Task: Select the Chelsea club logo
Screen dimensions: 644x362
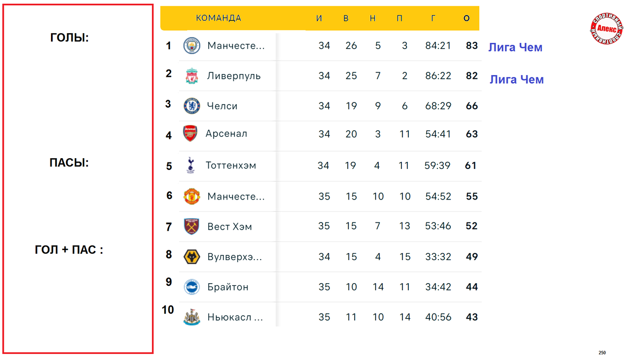Action: 192,106
